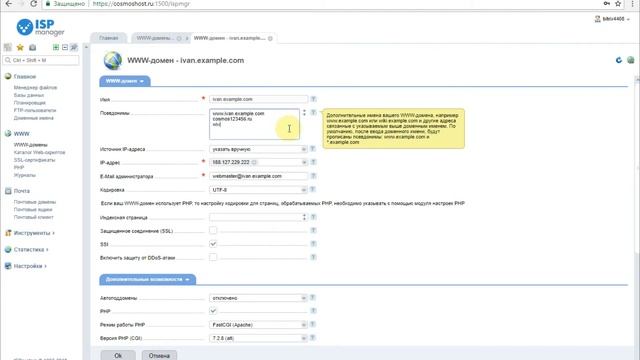Open Журналы link in sidebar
Viewport: 640px width, 360px height.
tap(24, 175)
